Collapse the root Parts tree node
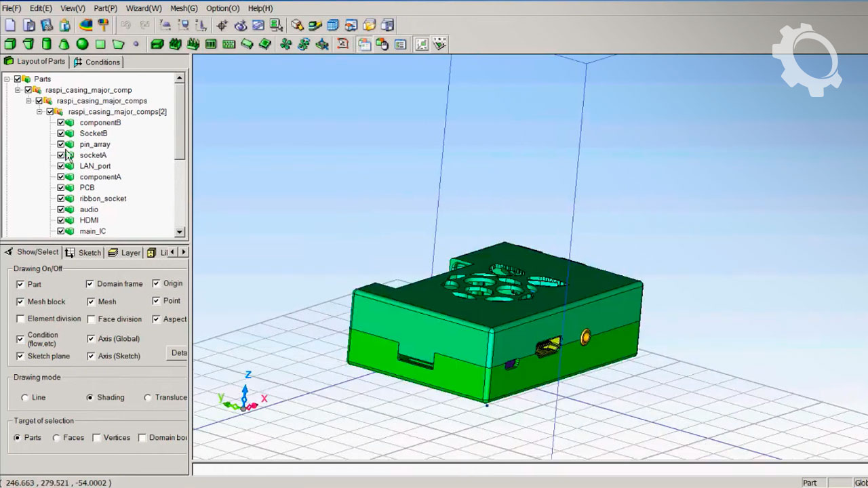Viewport: 868px width, 488px height. pos(7,79)
